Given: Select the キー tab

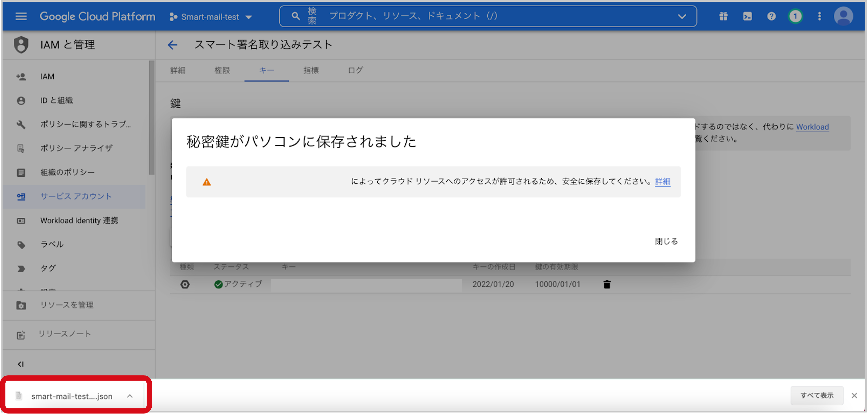Looking at the screenshot, I should tap(267, 70).
